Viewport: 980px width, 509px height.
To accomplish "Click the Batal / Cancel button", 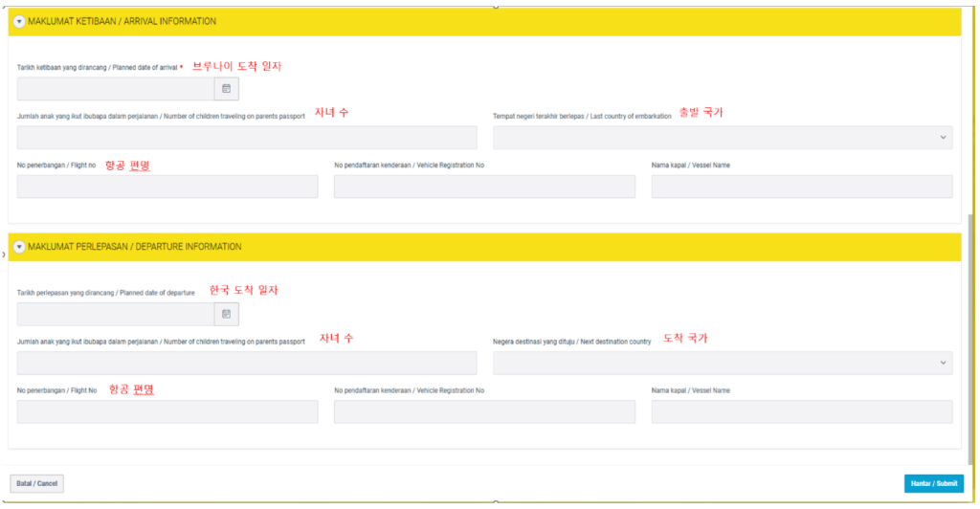I will (x=37, y=483).
